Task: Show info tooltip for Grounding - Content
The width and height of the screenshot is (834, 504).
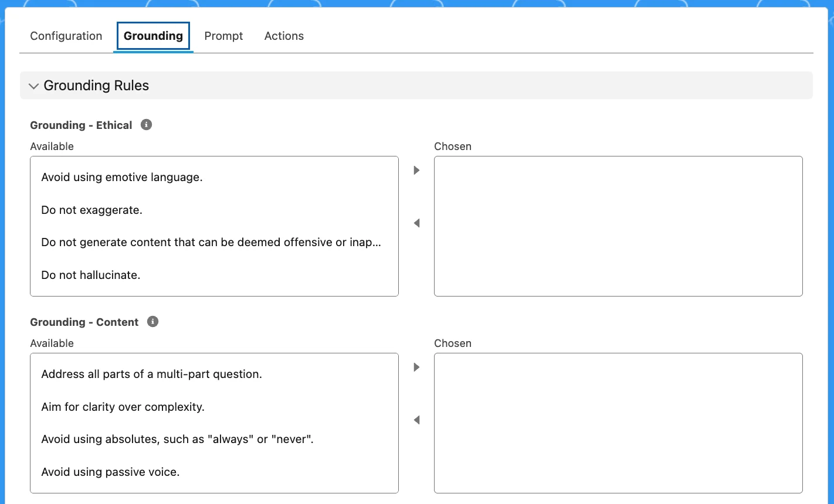Action: pyautogui.click(x=152, y=322)
